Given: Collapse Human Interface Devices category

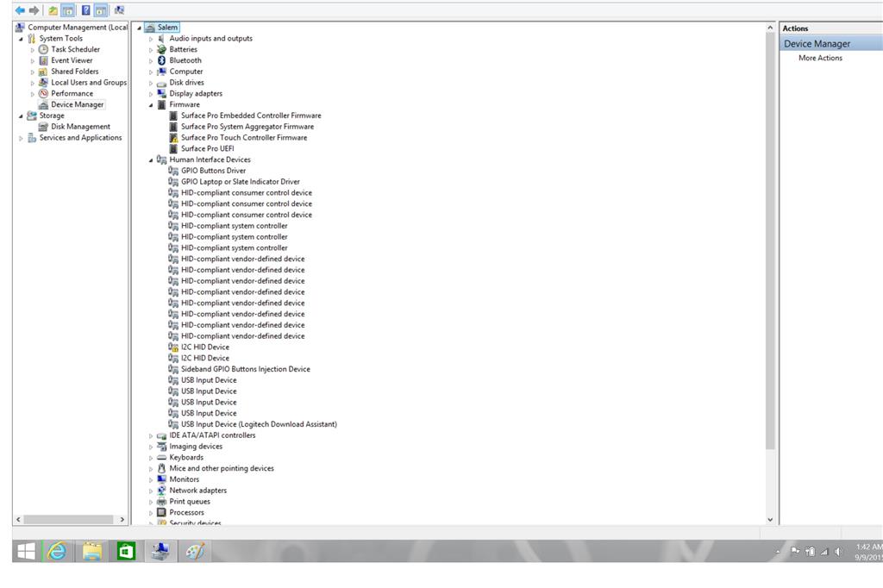Looking at the screenshot, I should click(151, 160).
